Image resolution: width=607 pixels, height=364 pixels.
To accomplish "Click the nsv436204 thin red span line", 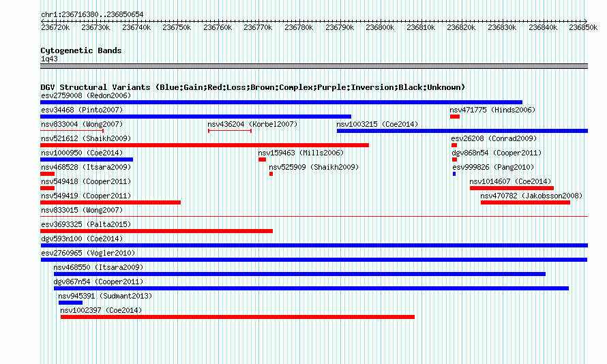I will [x=230, y=131].
